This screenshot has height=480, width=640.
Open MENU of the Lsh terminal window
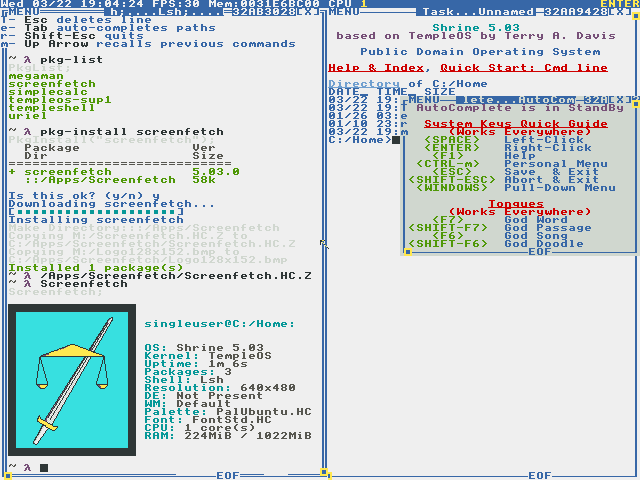point(24,12)
